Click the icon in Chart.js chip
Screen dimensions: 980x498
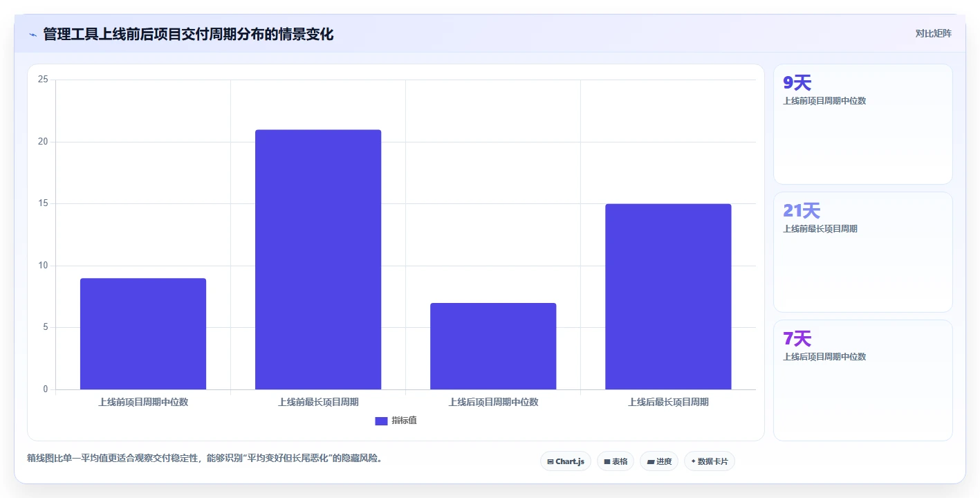tap(551, 461)
